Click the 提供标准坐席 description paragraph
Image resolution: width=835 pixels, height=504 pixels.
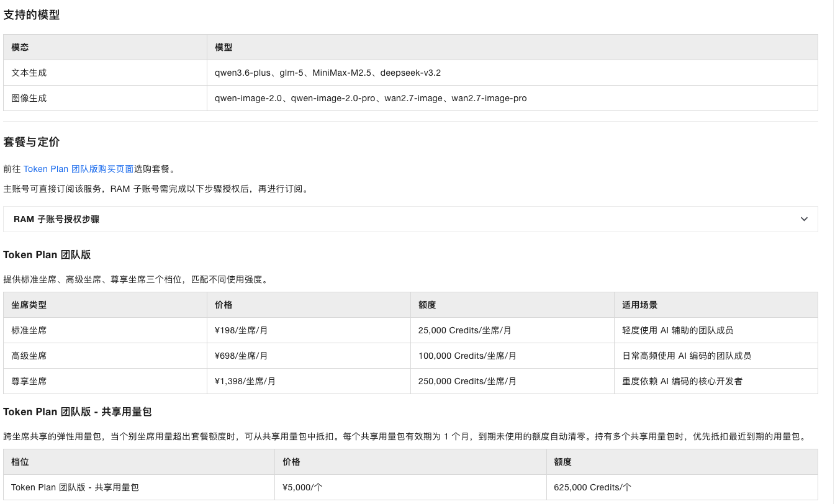coord(137,279)
